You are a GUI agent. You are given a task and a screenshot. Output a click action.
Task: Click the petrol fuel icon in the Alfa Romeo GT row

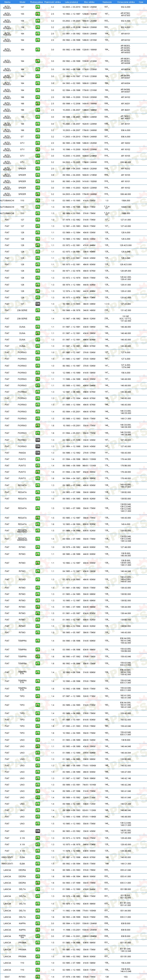[x=38, y=137]
